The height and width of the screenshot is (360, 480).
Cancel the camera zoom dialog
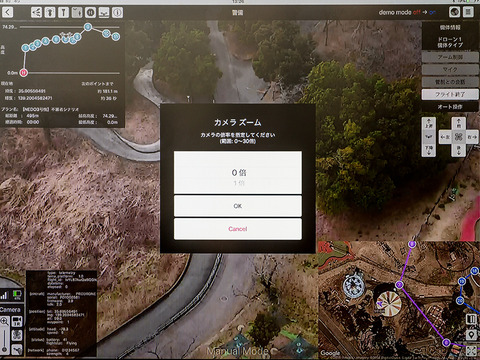tap(238, 229)
